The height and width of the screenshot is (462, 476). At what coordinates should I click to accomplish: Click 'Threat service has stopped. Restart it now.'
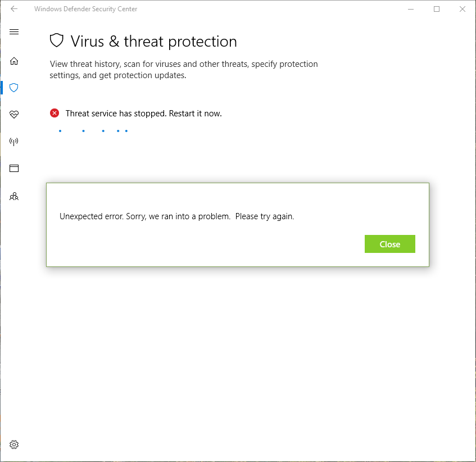pos(143,114)
